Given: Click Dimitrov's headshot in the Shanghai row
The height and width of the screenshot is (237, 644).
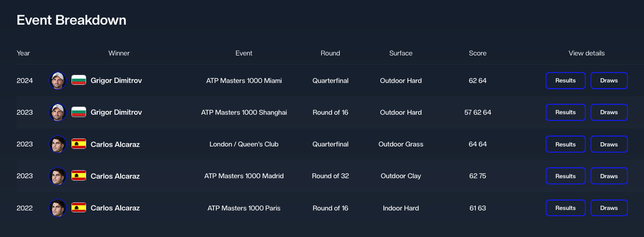Looking at the screenshot, I should (x=58, y=112).
